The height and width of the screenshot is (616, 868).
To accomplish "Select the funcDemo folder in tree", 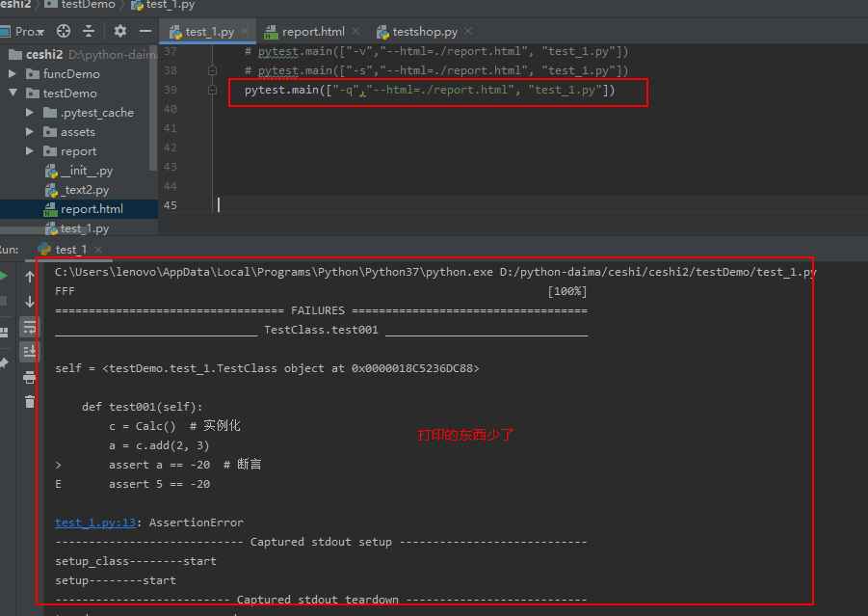I will (x=71, y=73).
